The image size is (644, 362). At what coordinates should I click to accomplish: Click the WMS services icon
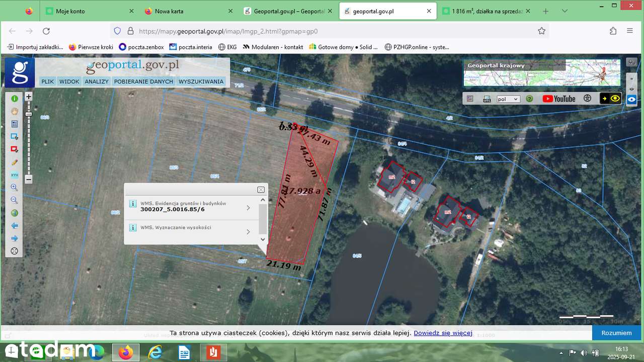(x=487, y=99)
